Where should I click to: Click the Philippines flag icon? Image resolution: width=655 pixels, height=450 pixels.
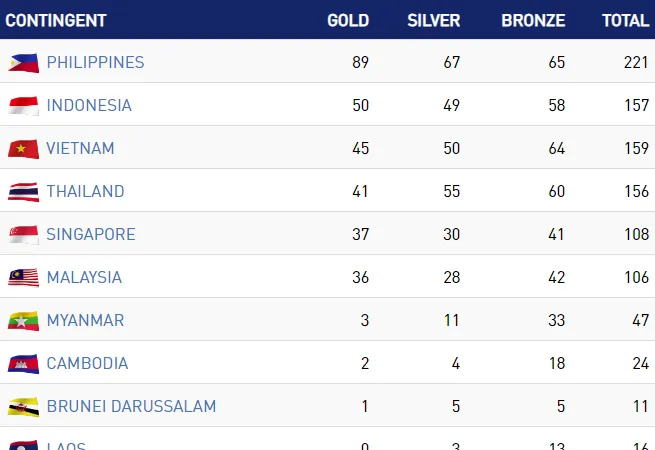[23, 63]
